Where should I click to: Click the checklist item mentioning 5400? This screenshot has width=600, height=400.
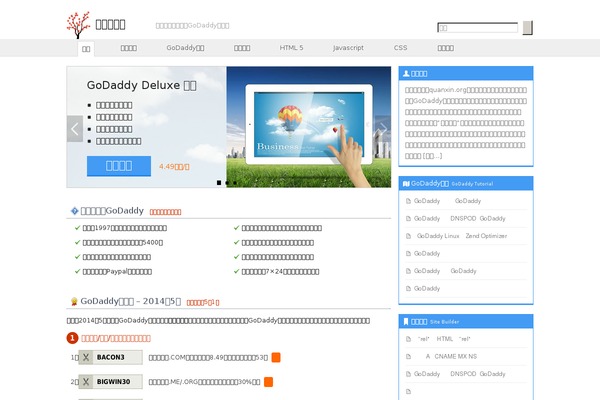tap(123, 243)
